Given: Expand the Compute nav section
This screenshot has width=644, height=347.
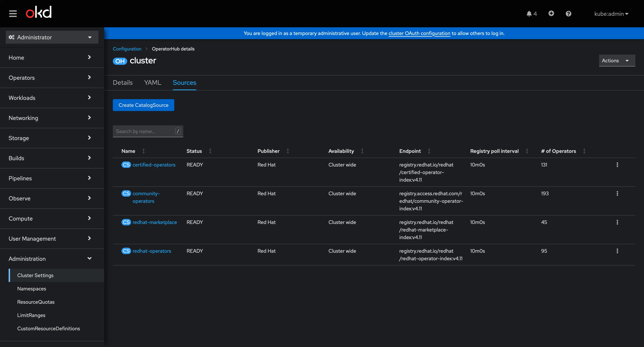Looking at the screenshot, I should (x=52, y=218).
